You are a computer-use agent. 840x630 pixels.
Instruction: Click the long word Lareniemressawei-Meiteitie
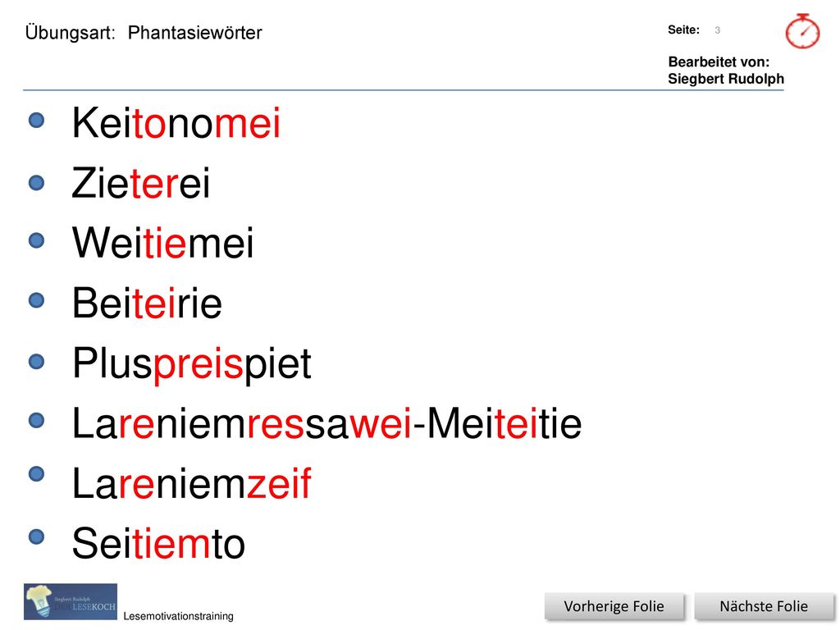[x=326, y=423]
